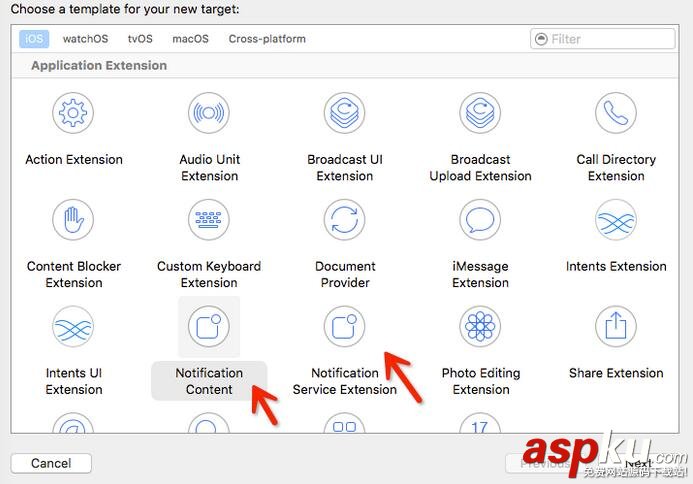Cancel the template chooser dialog
This screenshot has width=693, height=484.
click(x=51, y=463)
